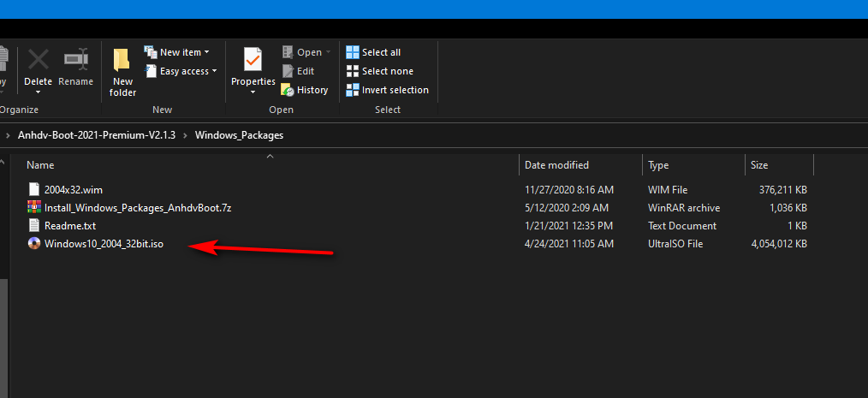Click the 4,054,012 KB size cell
This screenshot has width=868, height=398.
[779, 244]
